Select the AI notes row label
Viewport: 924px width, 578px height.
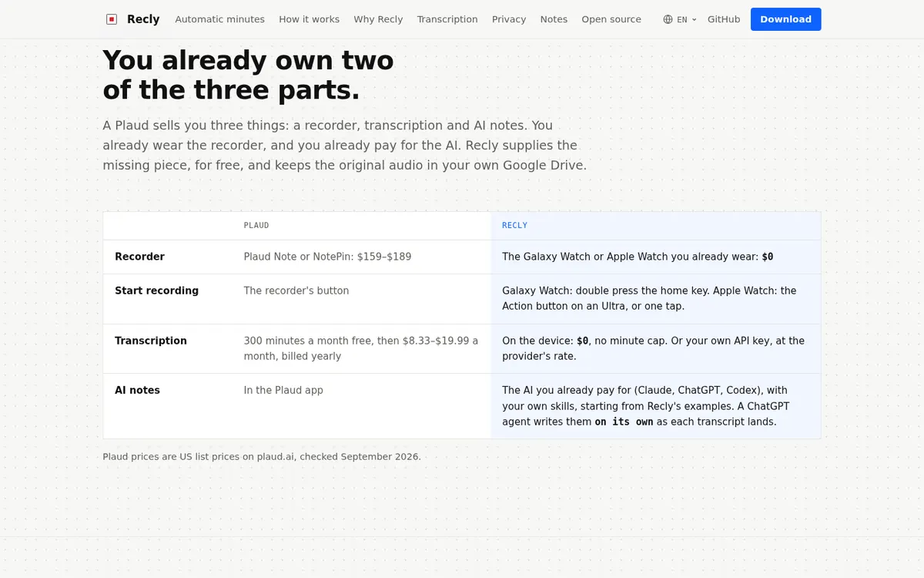click(137, 390)
